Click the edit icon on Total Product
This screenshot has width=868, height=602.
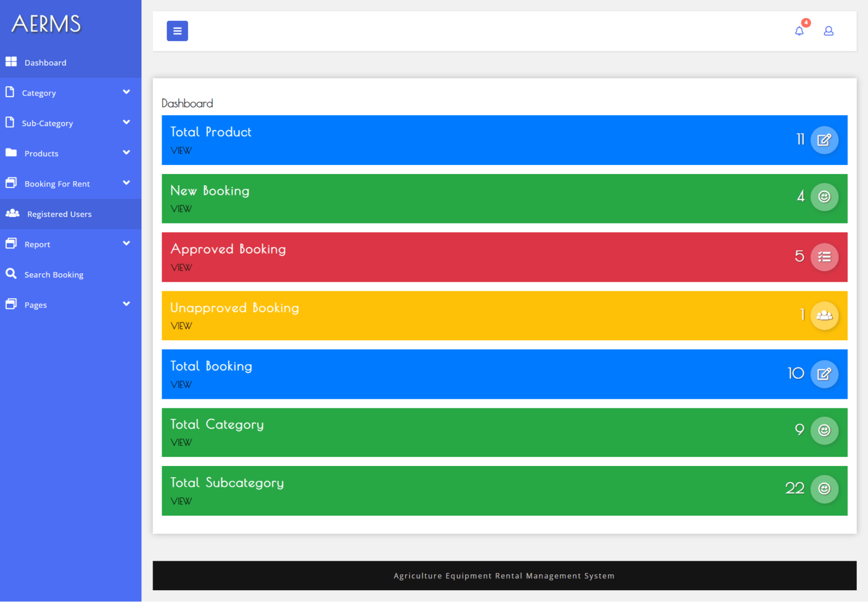tap(824, 140)
